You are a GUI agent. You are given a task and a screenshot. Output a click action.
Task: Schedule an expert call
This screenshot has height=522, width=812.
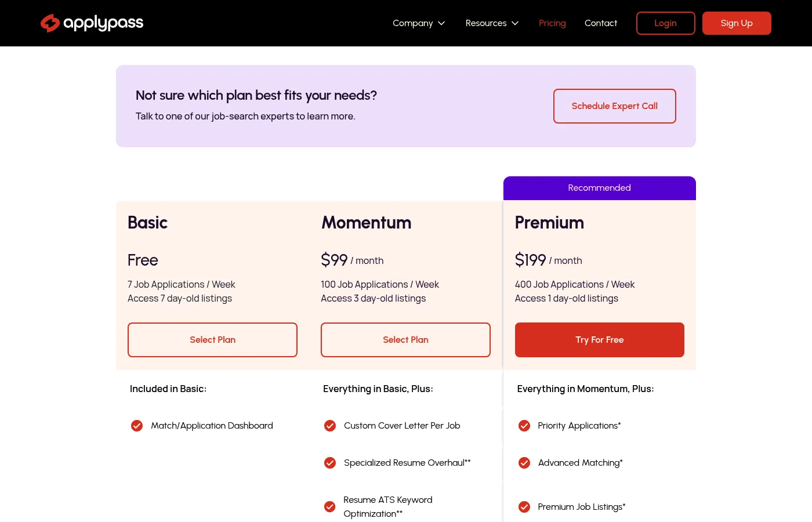pyautogui.click(x=615, y=106)
